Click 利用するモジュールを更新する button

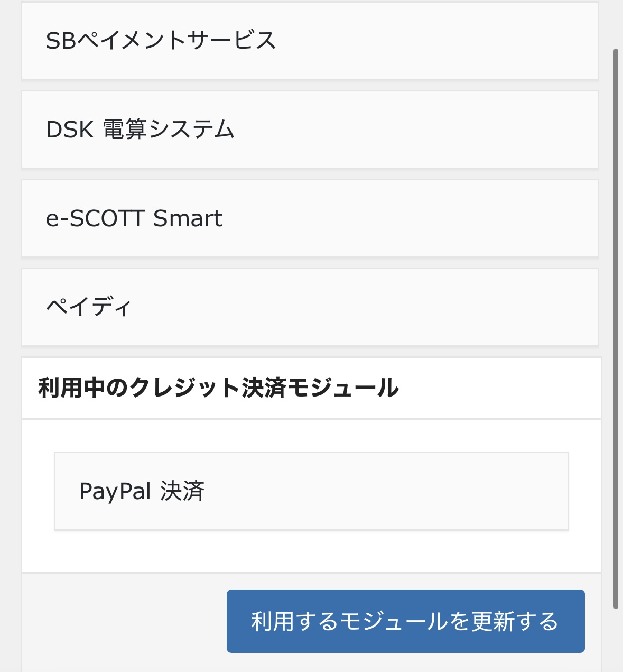point(406,621)
